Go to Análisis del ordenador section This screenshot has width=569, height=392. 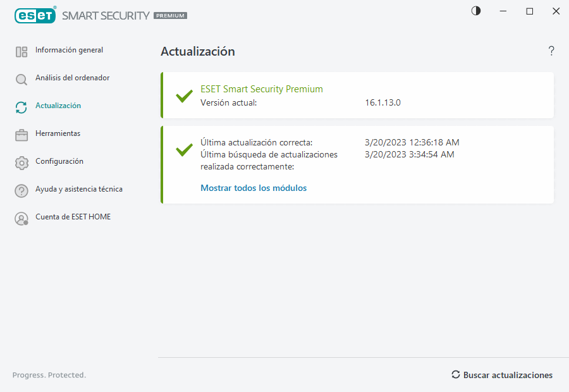click(72, 78)
